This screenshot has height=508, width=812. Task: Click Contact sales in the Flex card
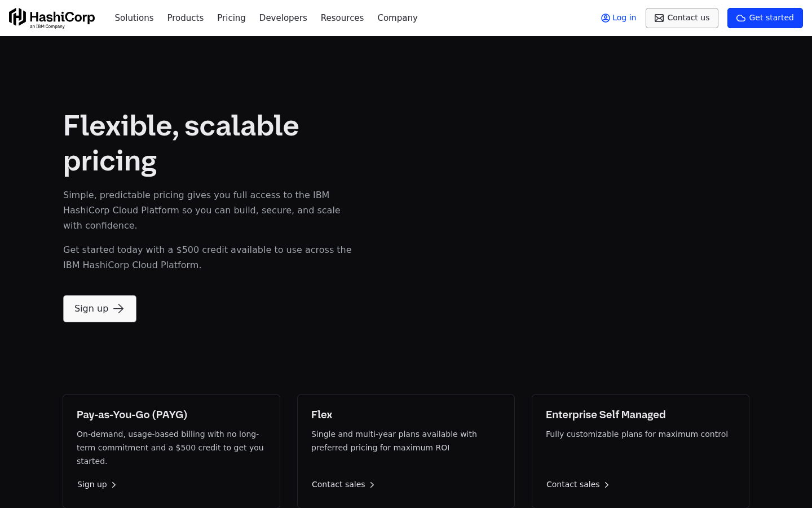tap(343, 484)
